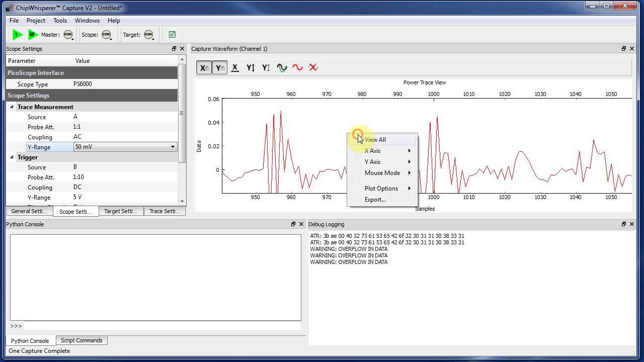The width and height of the screenshot is (644, 362).
Task: Select the Scope Type PS6000 value
Action: [83, 84]
